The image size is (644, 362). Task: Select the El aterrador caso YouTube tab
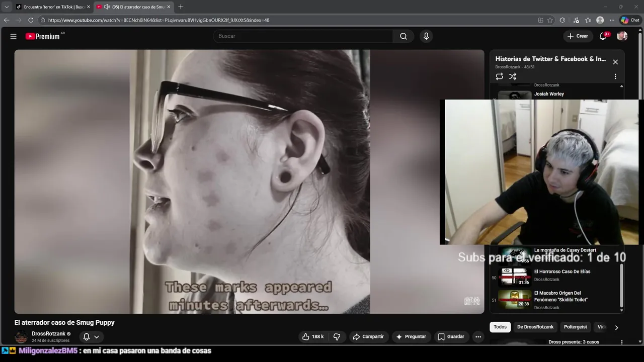pyautogui.click(x=133, y=7)
